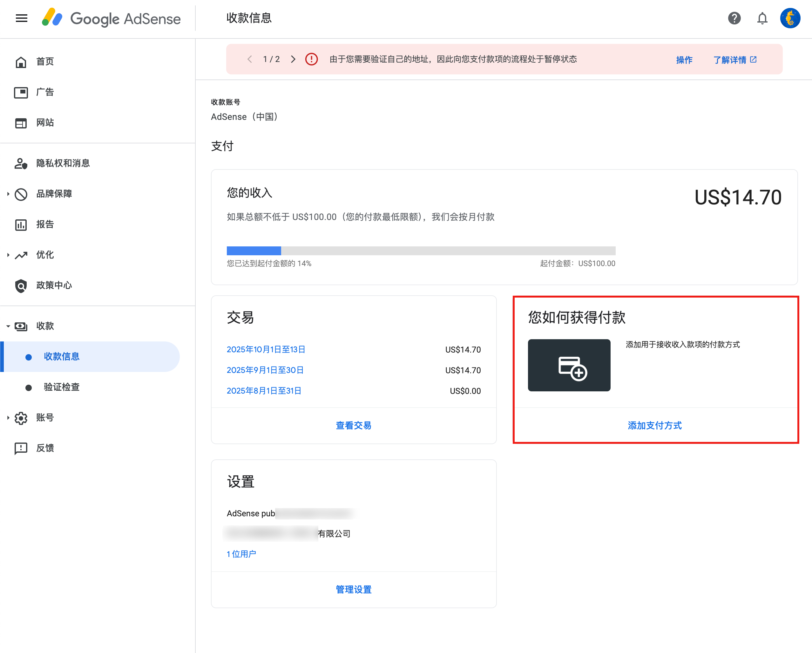Expand the Optimization sidebar arrow
The image size is (812, 653).
8,255
